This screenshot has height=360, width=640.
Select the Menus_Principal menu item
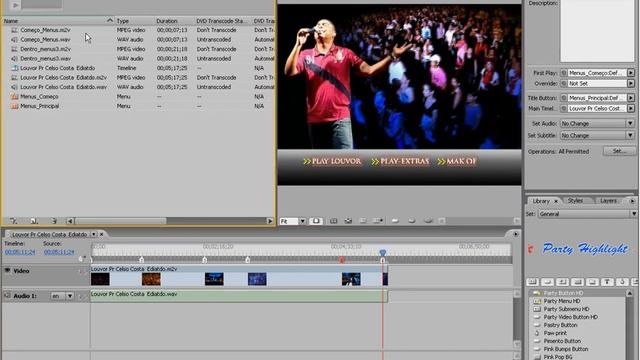pos(40,106)
